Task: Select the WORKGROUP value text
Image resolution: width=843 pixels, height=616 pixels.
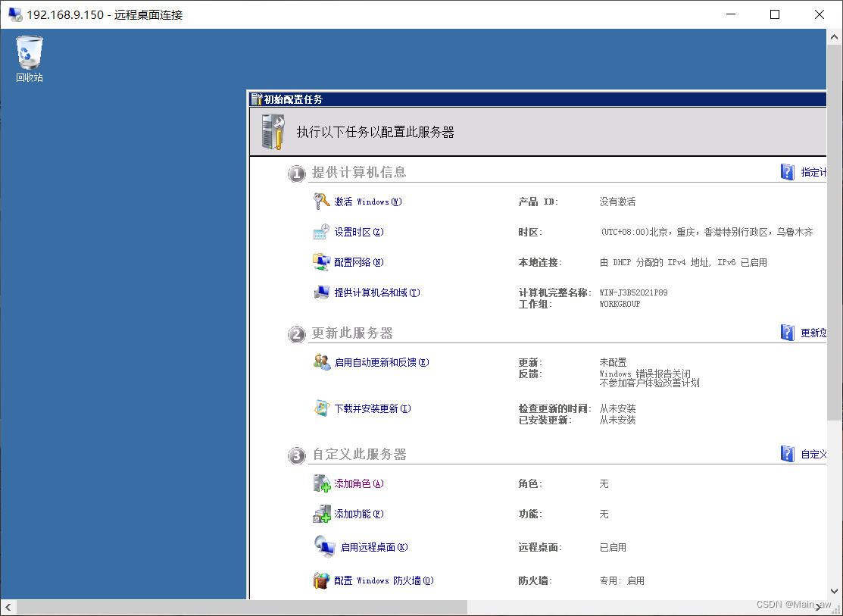Action: click(620, 304)
